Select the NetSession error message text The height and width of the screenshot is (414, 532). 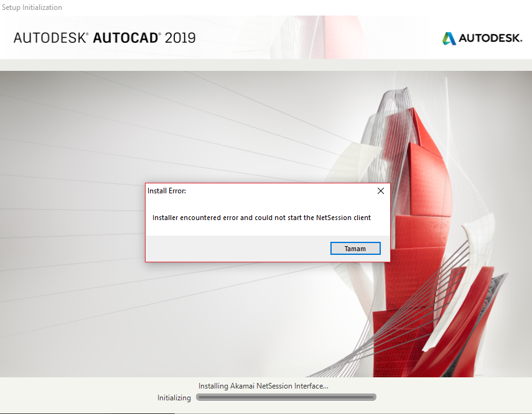point(261,218)
